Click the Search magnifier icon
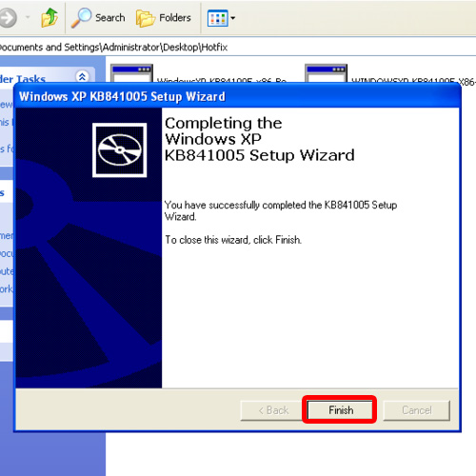The image size is (476, 476). (x=81, y=18)
